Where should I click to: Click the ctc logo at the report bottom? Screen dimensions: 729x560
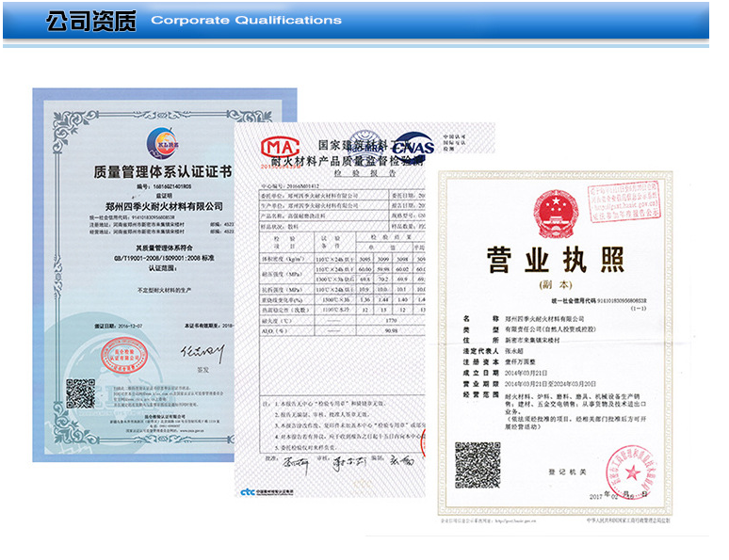249,491
